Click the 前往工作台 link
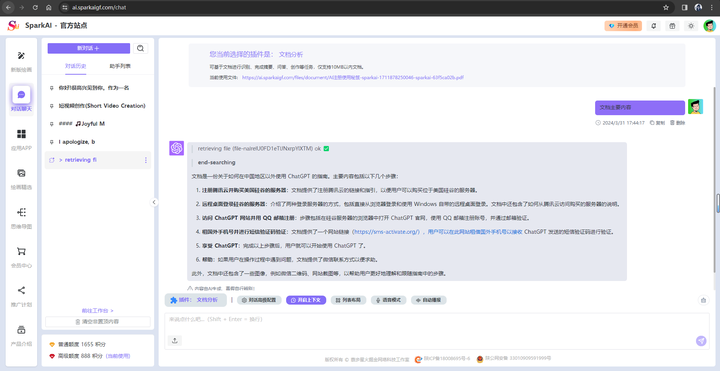This screenshot has width=720, height=371. pos(98,311)
